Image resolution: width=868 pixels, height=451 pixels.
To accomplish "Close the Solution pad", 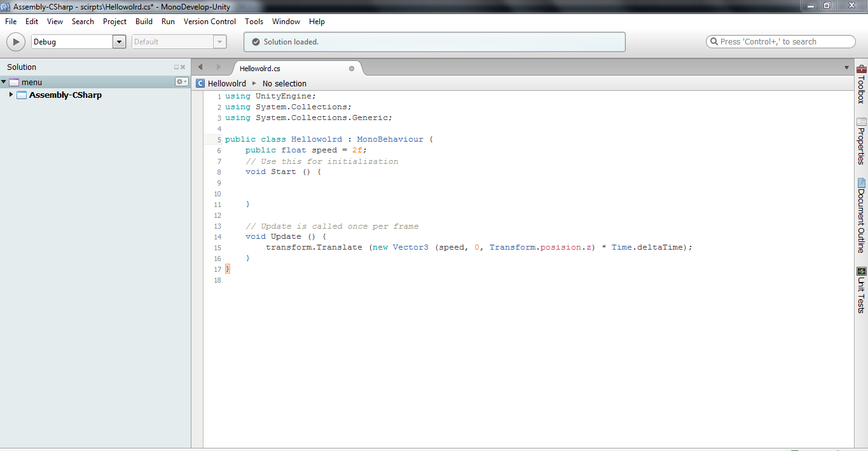I will pos(183,67).
